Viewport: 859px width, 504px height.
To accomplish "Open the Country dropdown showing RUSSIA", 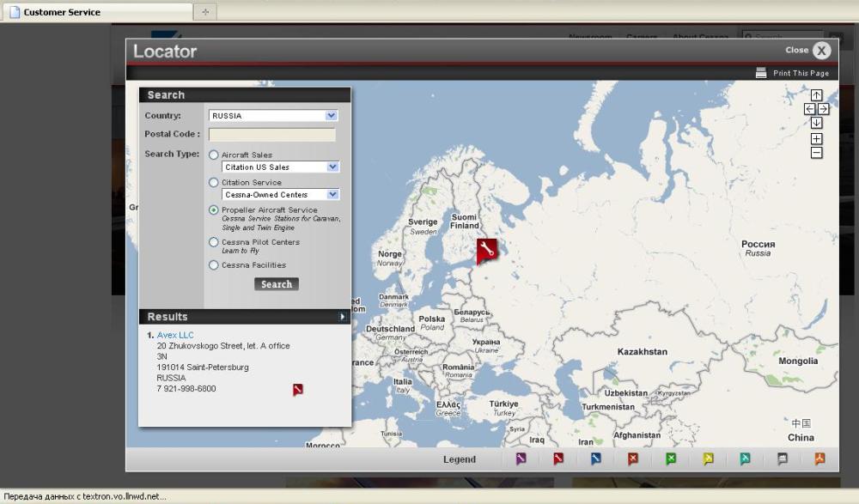I will [x=273, y=116].
